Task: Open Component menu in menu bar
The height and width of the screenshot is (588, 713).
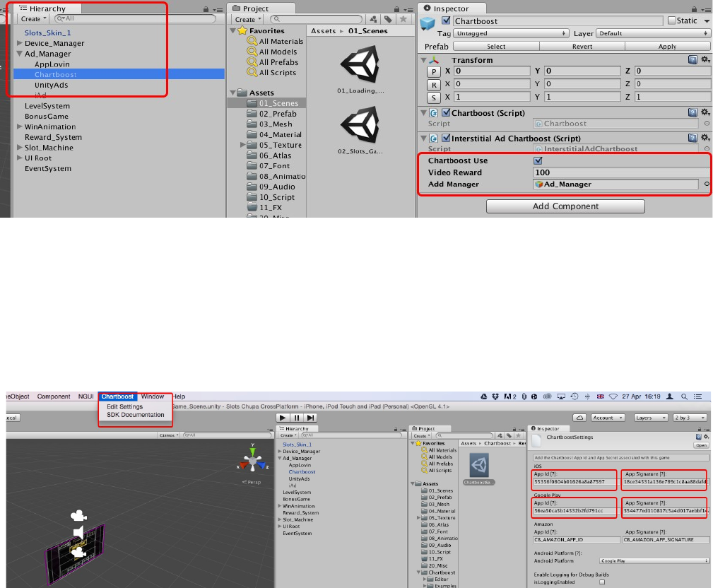Action: [54, 396]
